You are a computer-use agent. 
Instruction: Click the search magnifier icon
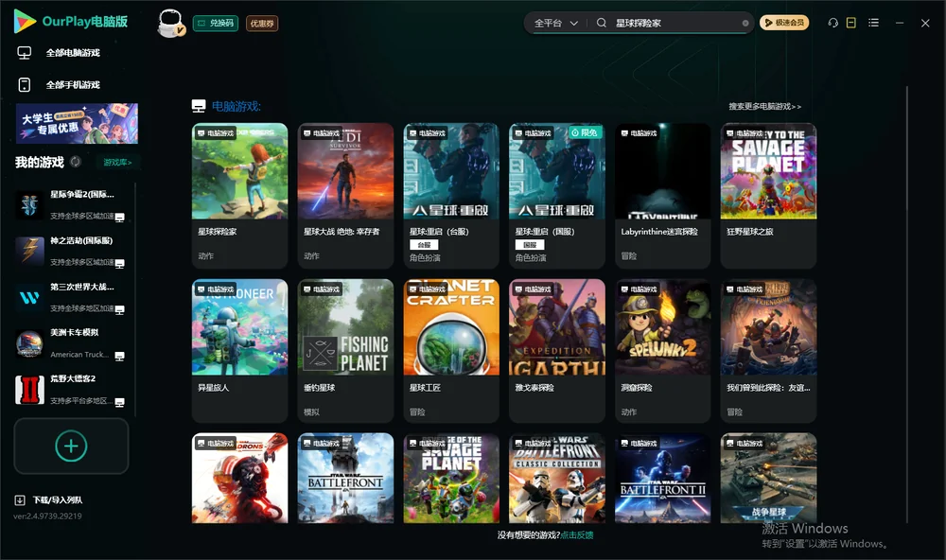pyautogui.click(x=602, y=23)
